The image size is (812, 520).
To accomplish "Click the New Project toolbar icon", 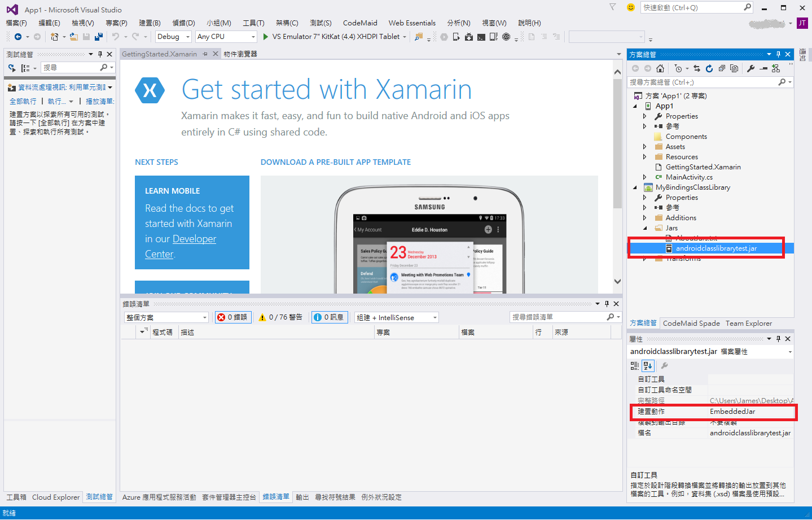I will [x=54, y=37].
